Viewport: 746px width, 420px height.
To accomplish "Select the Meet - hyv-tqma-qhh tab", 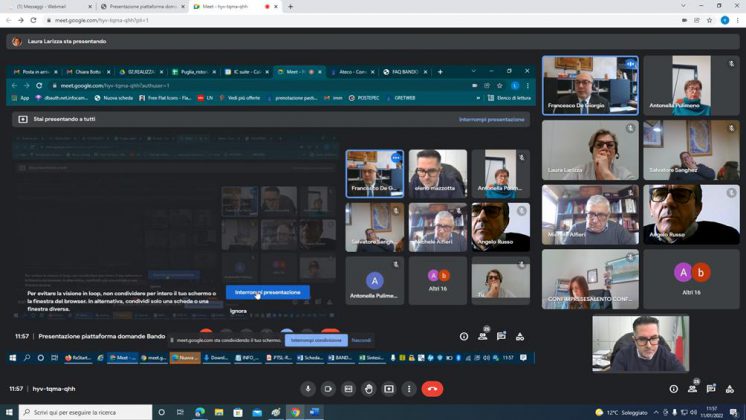I will pos(235,7).
